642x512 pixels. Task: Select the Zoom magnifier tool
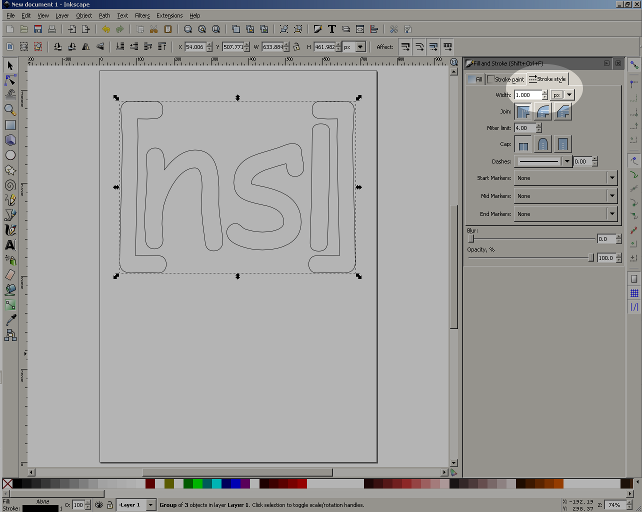[x=10, y=109]
